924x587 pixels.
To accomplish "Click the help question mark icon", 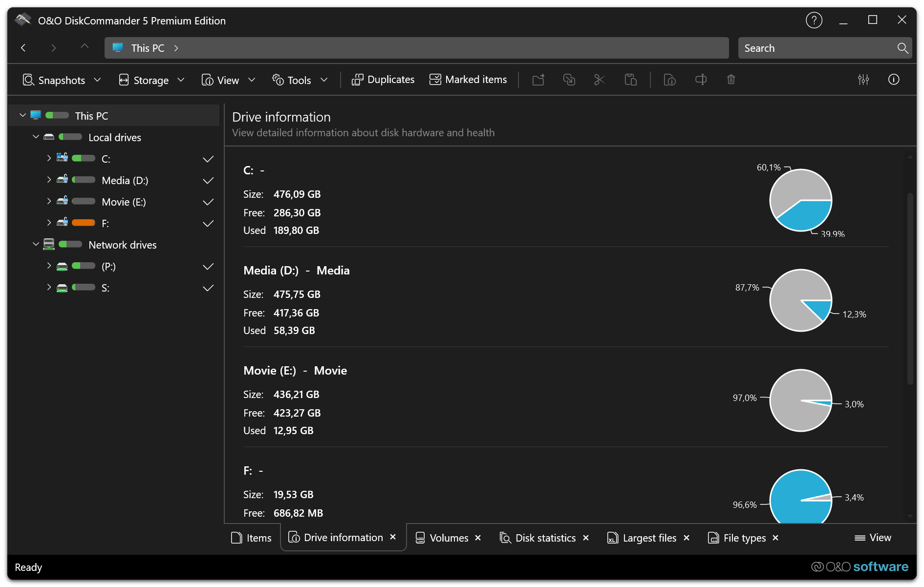I will (814, 21).
